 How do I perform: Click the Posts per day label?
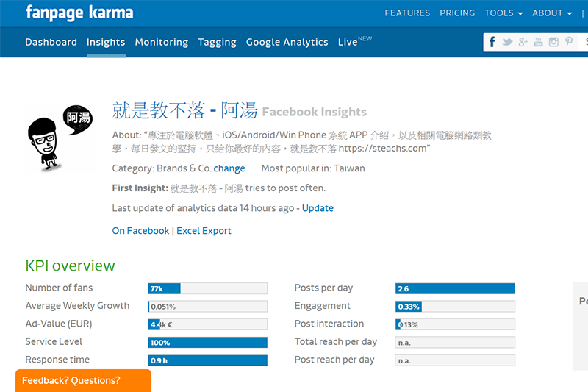click(323, 288)
